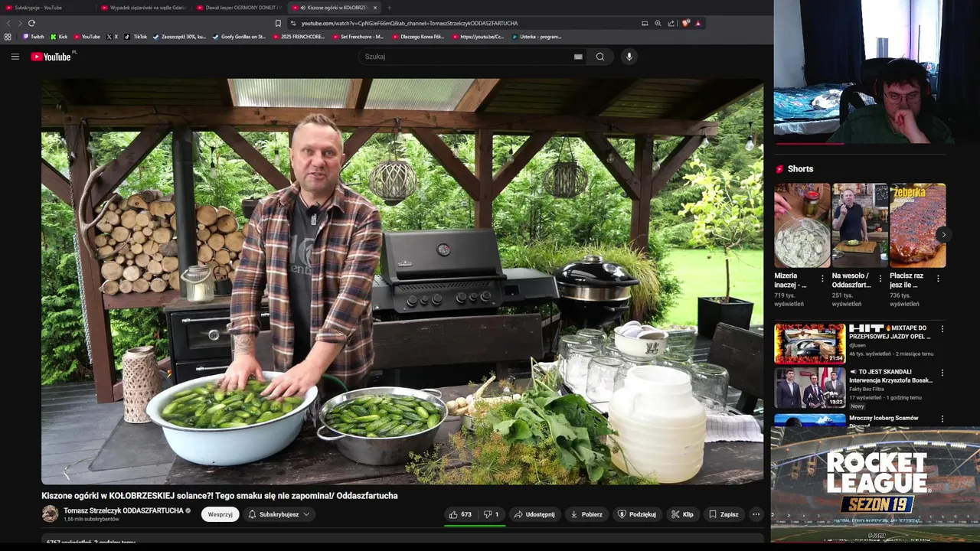
Task: Open the https://youtu.be bookmark
Action: pos(478,37)
